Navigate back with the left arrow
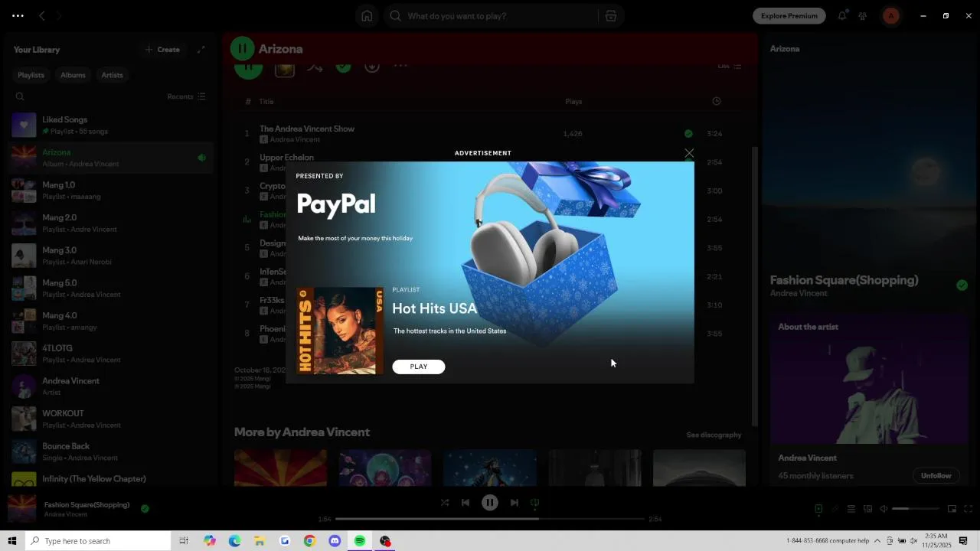Image resolution: width=980 pixels, height=551 pixels. [x=42, y=15]
